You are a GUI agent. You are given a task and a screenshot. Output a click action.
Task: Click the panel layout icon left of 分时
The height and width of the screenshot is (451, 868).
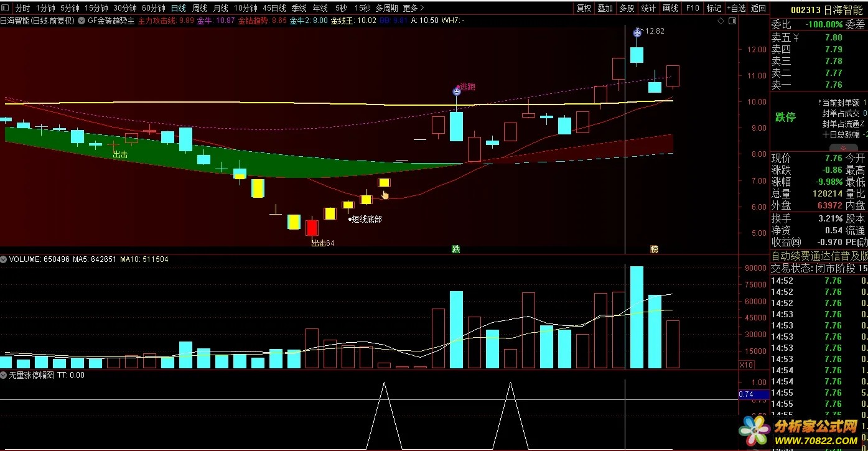tap(6, 8)
